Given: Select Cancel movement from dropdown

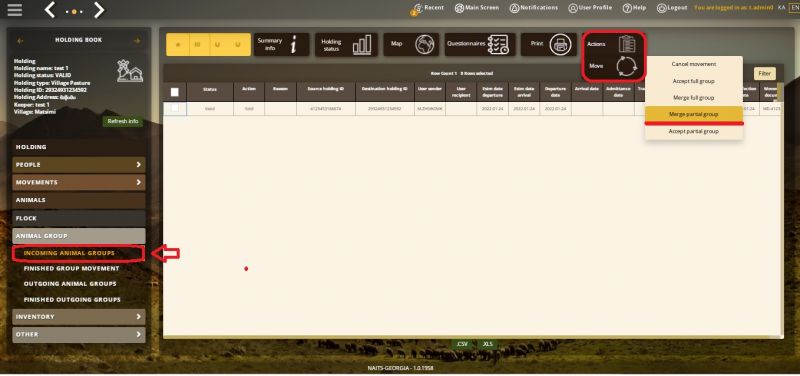Looking at the screenshot, I should [693, 64].
